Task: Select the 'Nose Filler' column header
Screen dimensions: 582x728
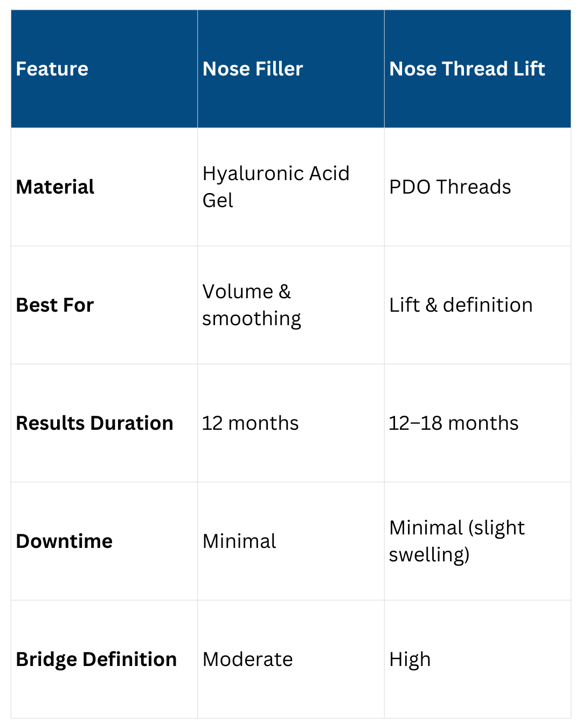Action: click(253, 69)
